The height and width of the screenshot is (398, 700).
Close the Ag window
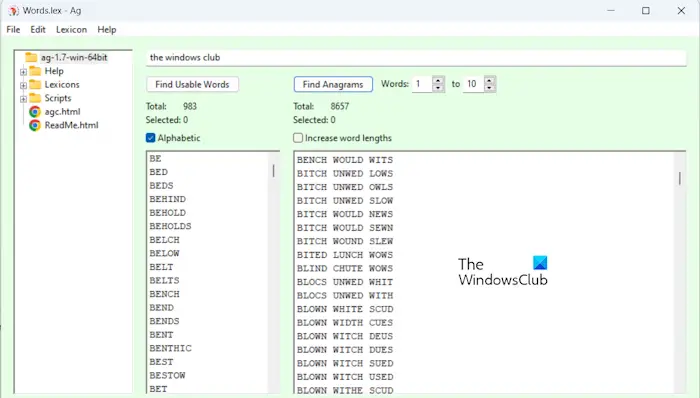(x=681, y=11)
